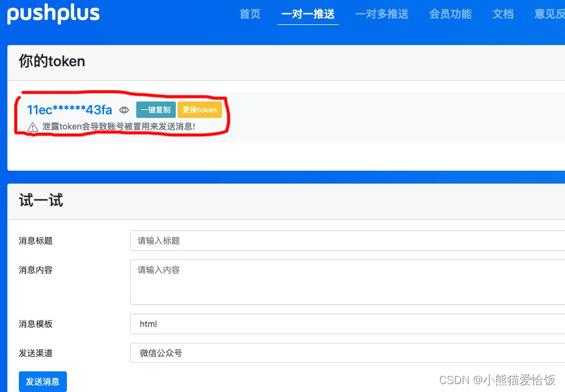Go to 一对多推送 page
Screen dimensions: 565x392
click(x=382, y=14)
